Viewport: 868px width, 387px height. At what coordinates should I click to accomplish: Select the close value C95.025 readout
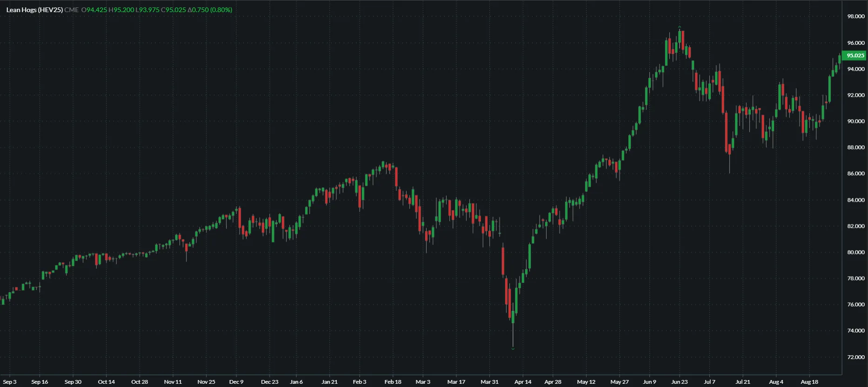(174, 10)
